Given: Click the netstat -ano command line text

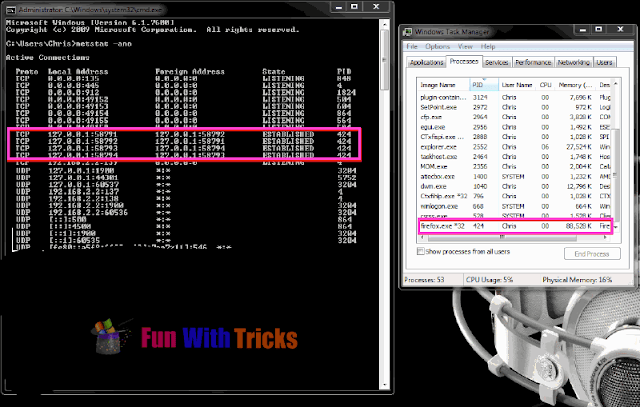Looking at the screenshot, I should [x=105, y=44].
